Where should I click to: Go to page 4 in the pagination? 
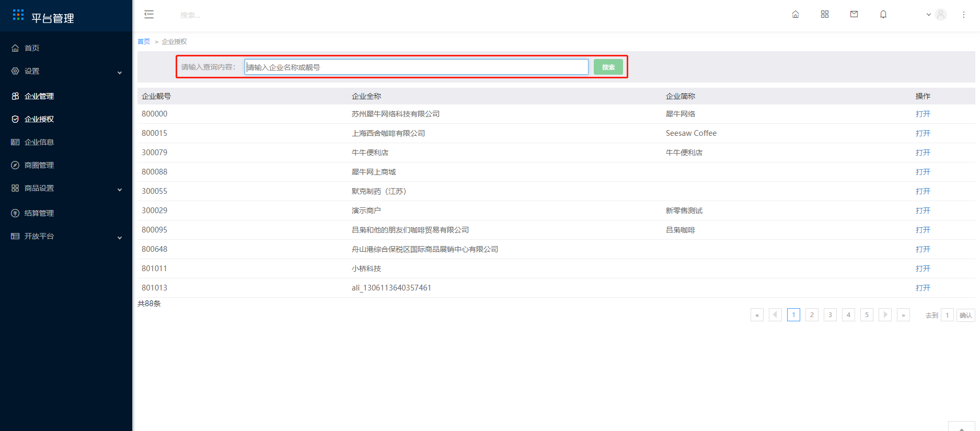848,315
